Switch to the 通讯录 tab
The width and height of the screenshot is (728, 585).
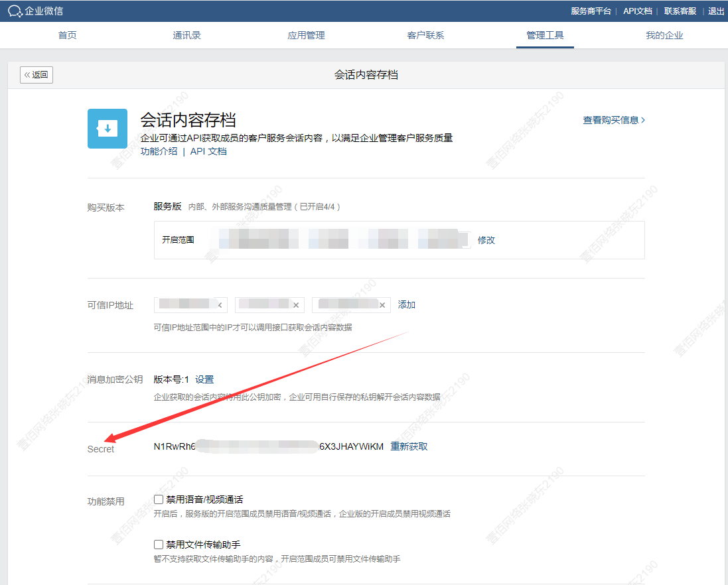[x=186, y=35]
